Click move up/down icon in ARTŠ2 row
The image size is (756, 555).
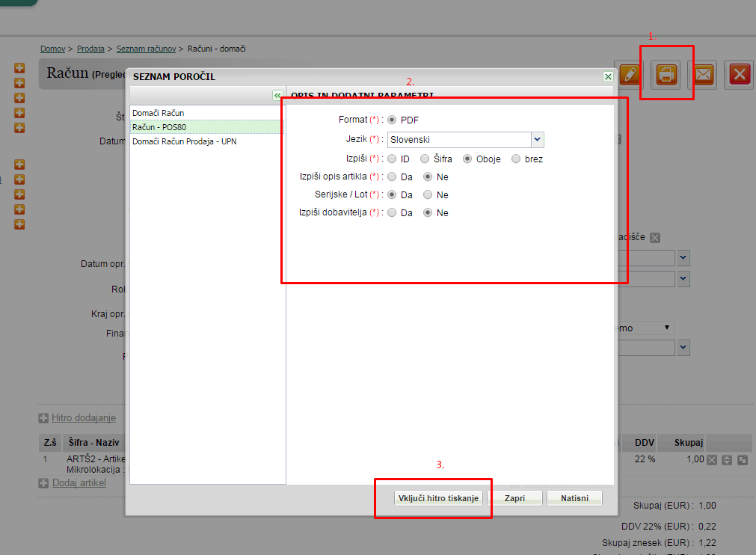[x=727, y=460]
